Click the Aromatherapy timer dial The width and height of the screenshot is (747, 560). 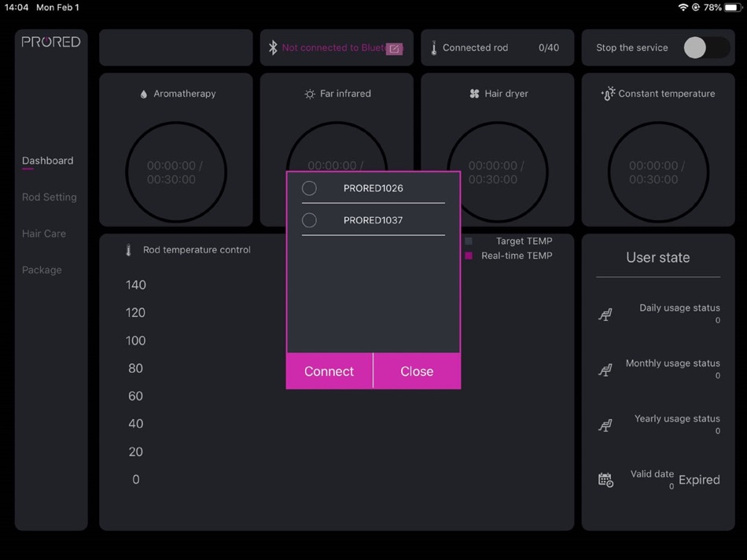pyautogui.click(x=176, y=172)
